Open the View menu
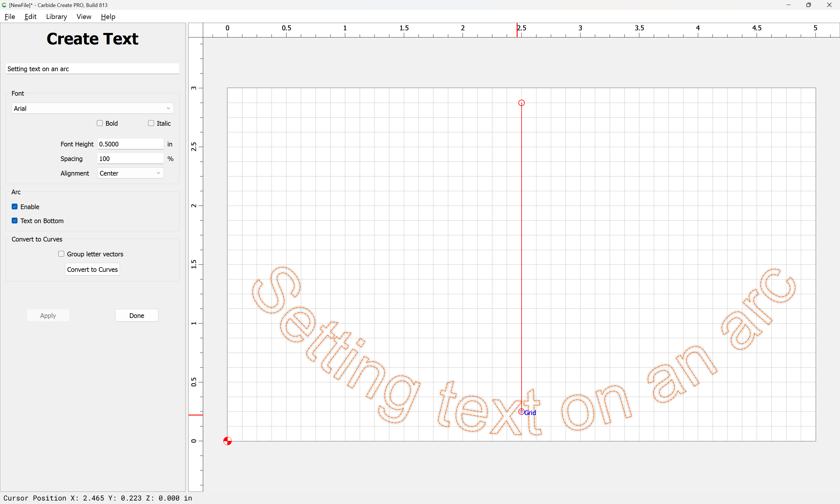The image size is (840, 504). 84,17
